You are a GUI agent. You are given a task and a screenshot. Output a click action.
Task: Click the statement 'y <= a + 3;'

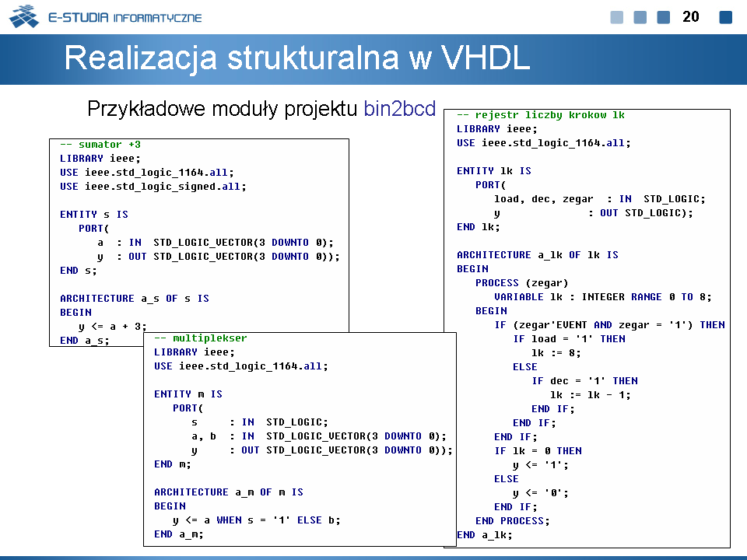(112, 327)
